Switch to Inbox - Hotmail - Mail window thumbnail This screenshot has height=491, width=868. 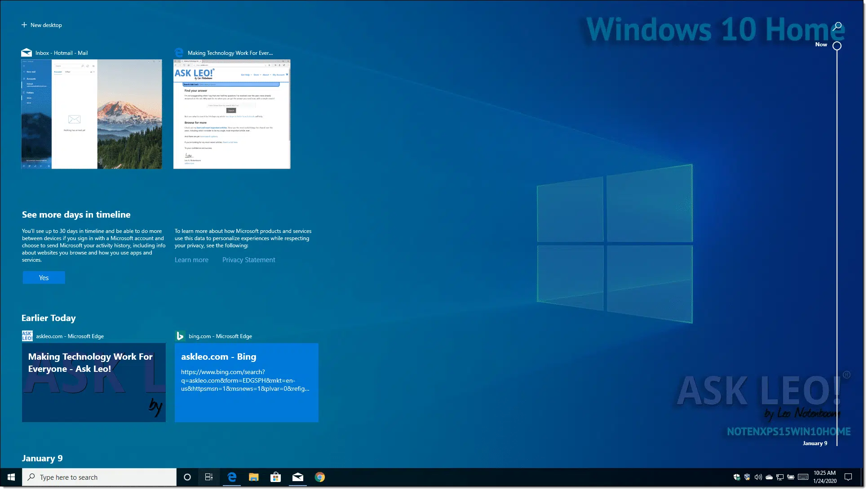92,114
